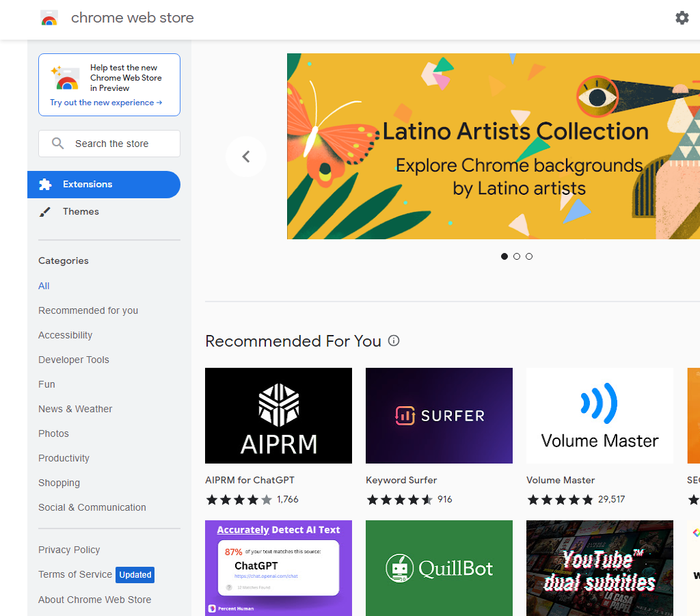Screen dimensions: 700x616
Task: Open the Volume Master thumbnail
Action: pos(600,416)
